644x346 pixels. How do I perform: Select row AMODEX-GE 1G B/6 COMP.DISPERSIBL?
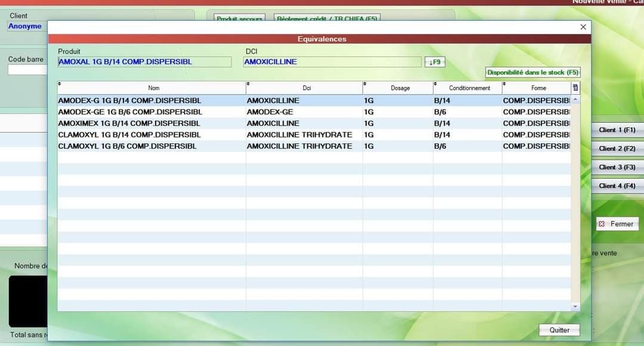click(x=314, y=112)
